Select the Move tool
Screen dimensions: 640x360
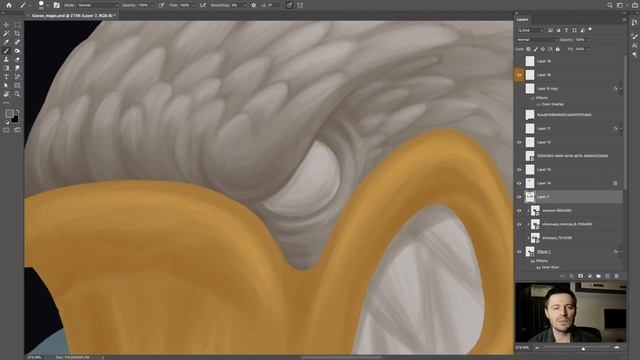coord(6,25)
